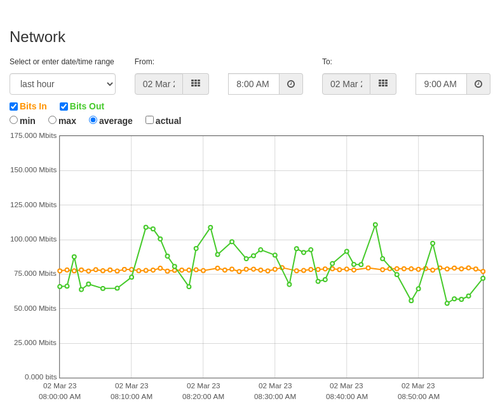Screen dimensions: 500x403
Task: Click the '175.000 Mbits' axis label
Action: point(33,136)
